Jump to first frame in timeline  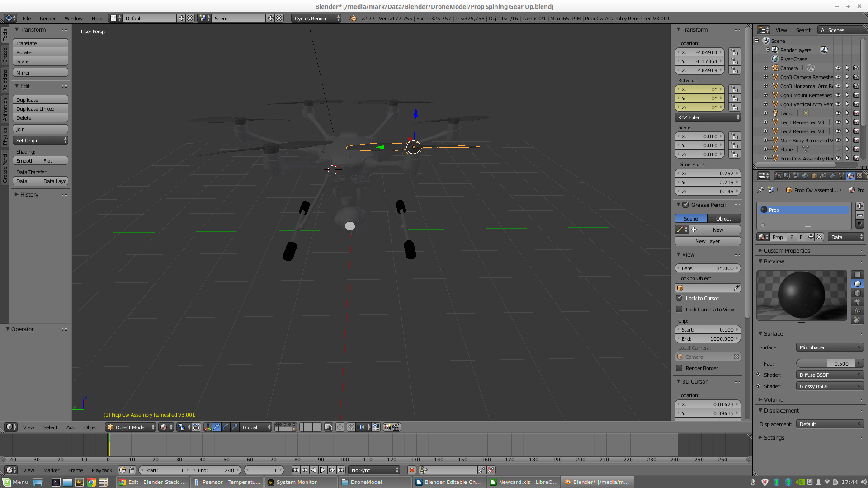296,470
